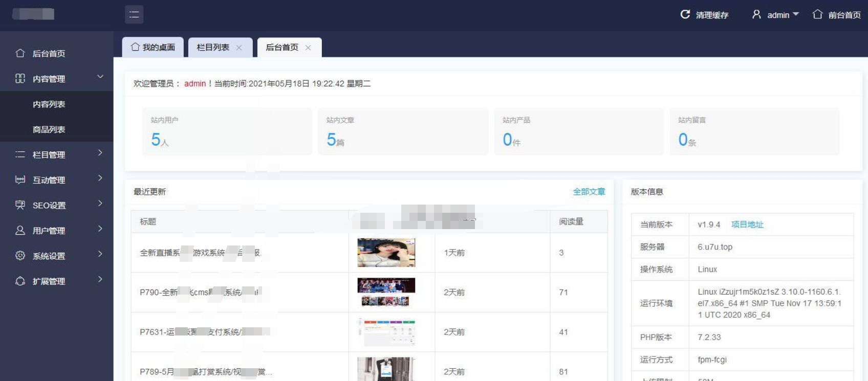The height and width of the screenshot is (381, 868).
Task: Click PHP version value 7.2.33
Action: 709,338
